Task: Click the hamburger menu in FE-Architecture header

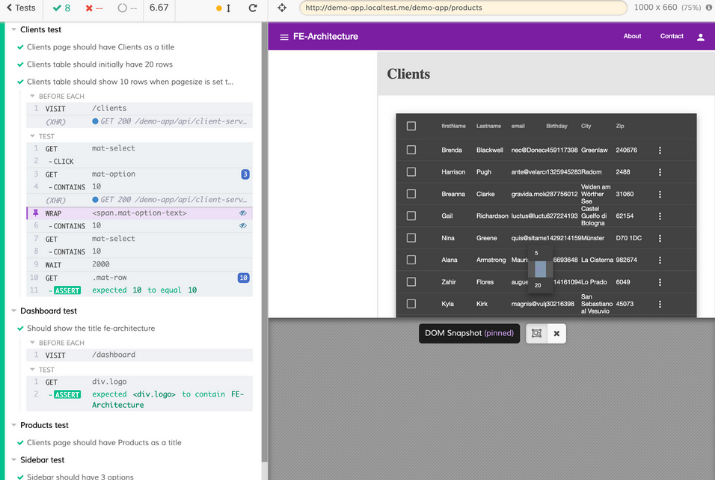Action: pyautogui.click(x=284, y=37)
